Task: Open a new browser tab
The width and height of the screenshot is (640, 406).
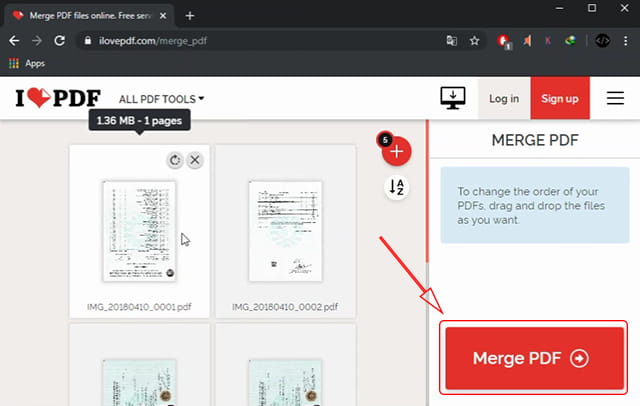Action: [x=190, y=16]
